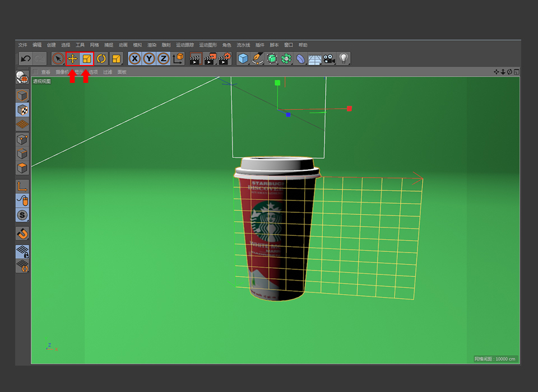Select the Rotate tool
Screen dimensions: 538x392
tap(101, 59)
